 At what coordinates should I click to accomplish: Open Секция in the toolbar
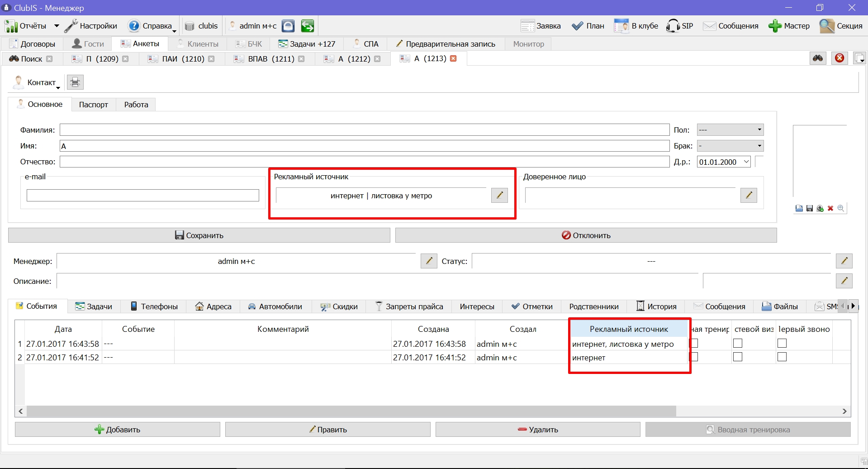point(841,26)
